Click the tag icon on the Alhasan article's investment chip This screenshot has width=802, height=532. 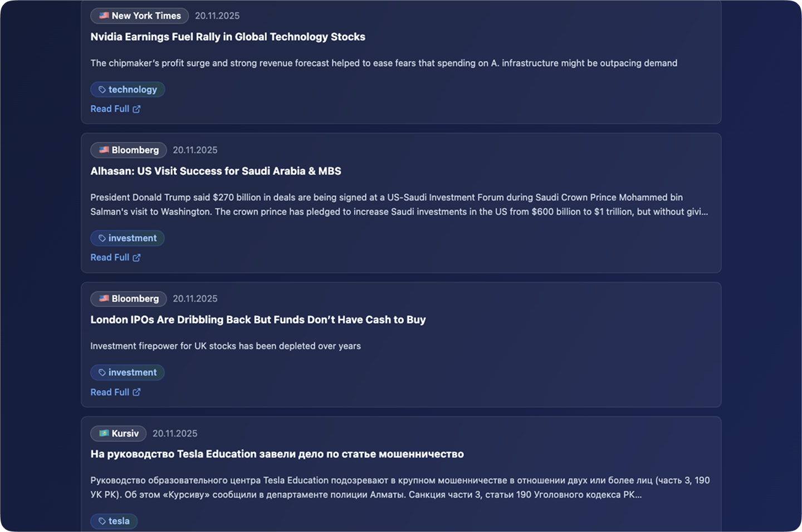click(102, 238)
